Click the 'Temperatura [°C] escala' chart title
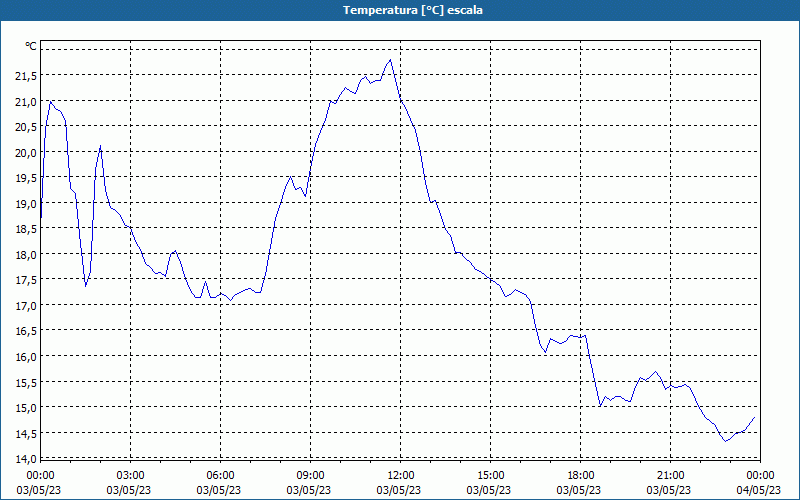 [412, 10]
